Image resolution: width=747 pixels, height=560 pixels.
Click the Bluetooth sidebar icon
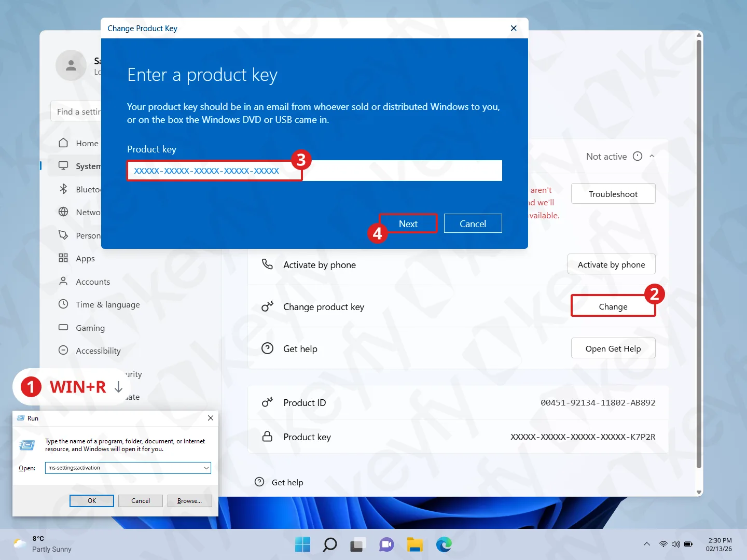click(63, 189)
